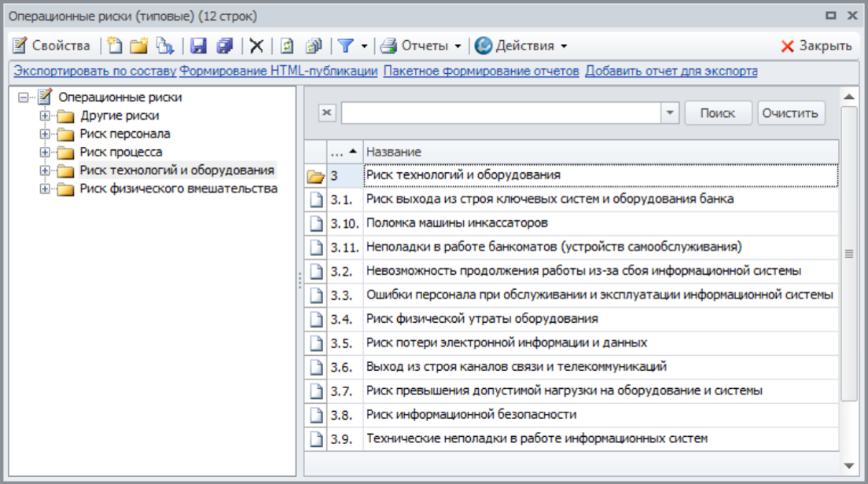Create a new record with the new-item icon

[x=114, y=45]
